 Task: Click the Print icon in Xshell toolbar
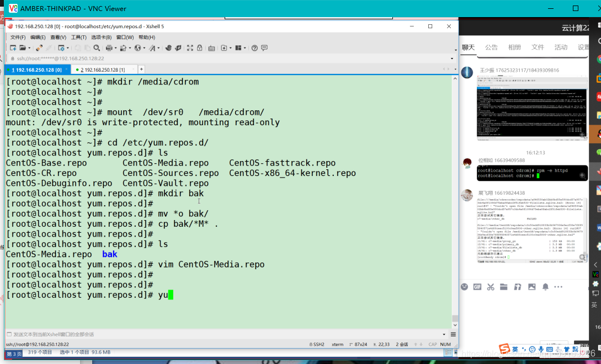(109, 48)
